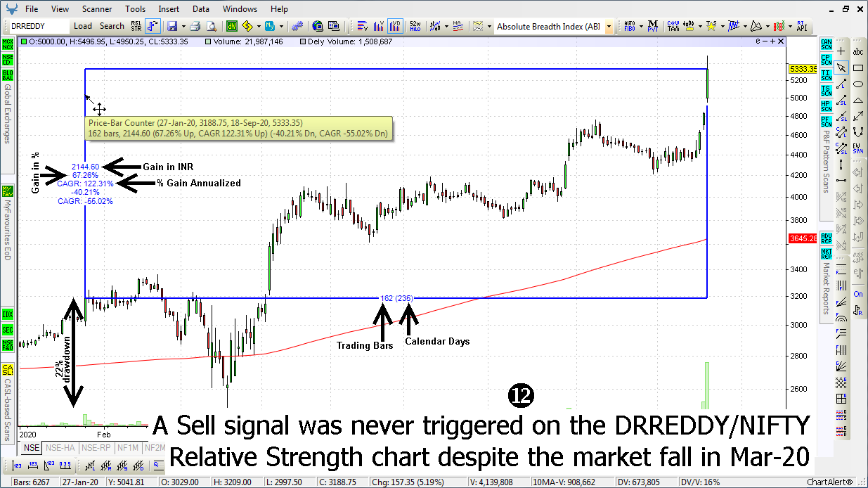Expand the AUTO FIBO dropdown arrow
The height and width of the screenshot is (488, 868).
(640, 26)
